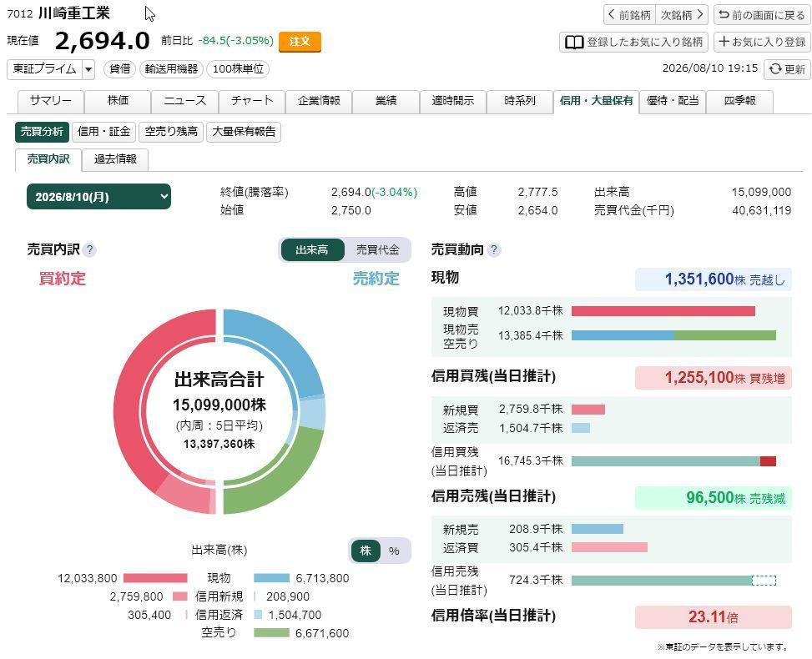
Task: Switch to the 企業情報 tab
Action: [x=319, y=101]
